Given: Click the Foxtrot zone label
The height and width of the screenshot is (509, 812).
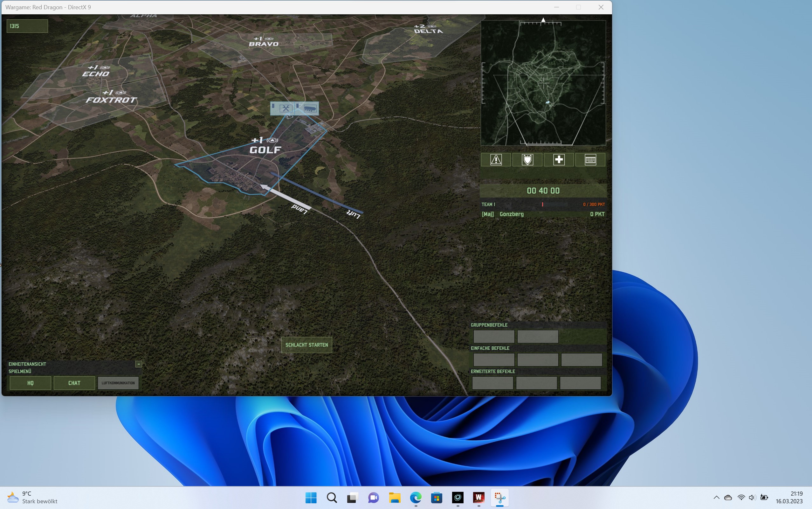Looking at the screenshot, I should click(x=111, y=100).
